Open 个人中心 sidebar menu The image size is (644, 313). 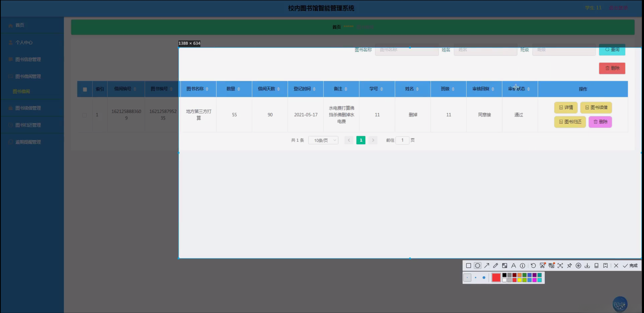[24, 42]
